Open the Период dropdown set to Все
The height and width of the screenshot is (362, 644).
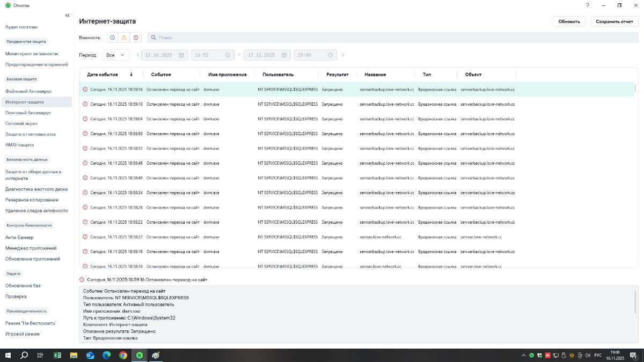pyautogui.click(x=115, y=55)
